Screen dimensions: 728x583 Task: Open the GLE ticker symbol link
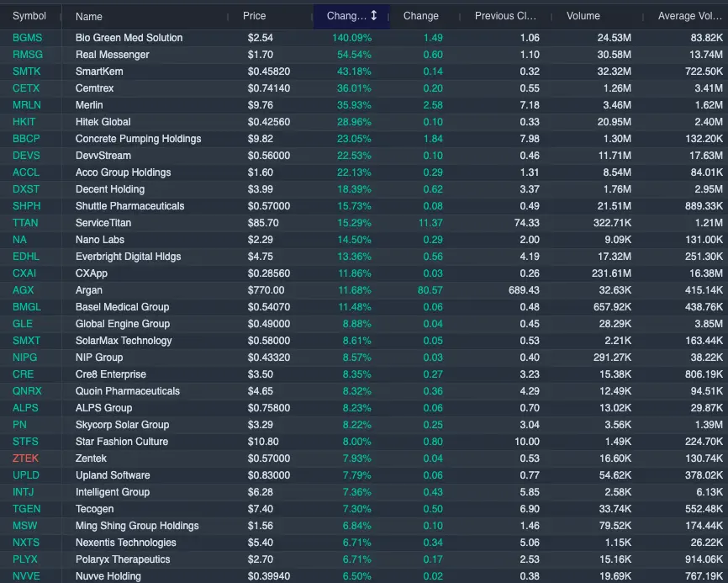coord(23,324)
